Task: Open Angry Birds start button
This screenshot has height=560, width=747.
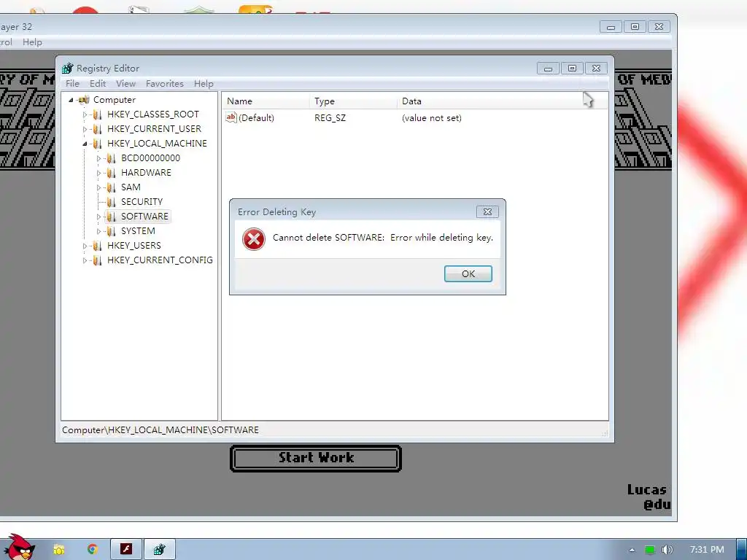Action: (20, 548)
